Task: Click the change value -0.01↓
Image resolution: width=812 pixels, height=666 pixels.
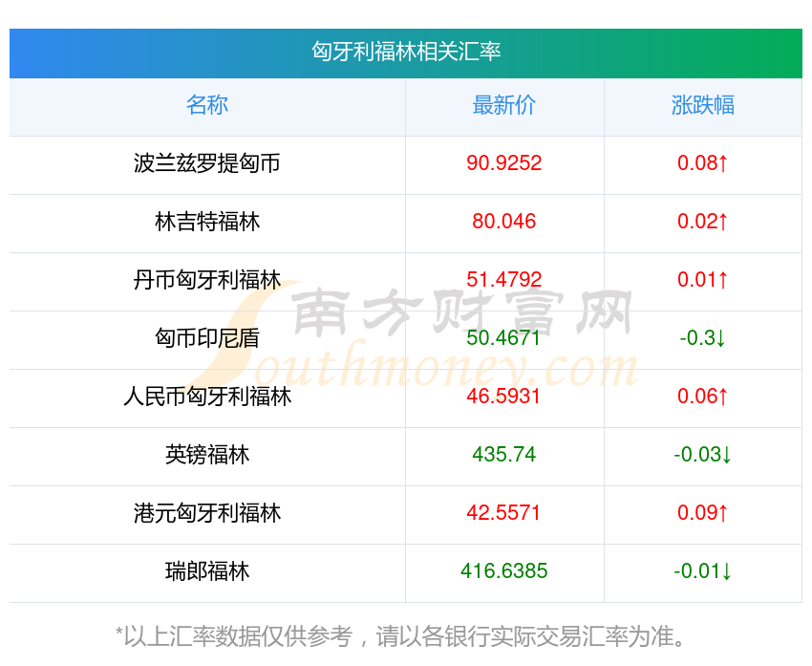Action: [x=703, y=571]
